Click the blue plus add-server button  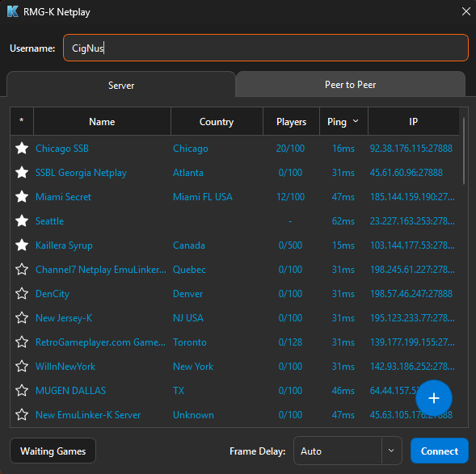coord(434,398)
